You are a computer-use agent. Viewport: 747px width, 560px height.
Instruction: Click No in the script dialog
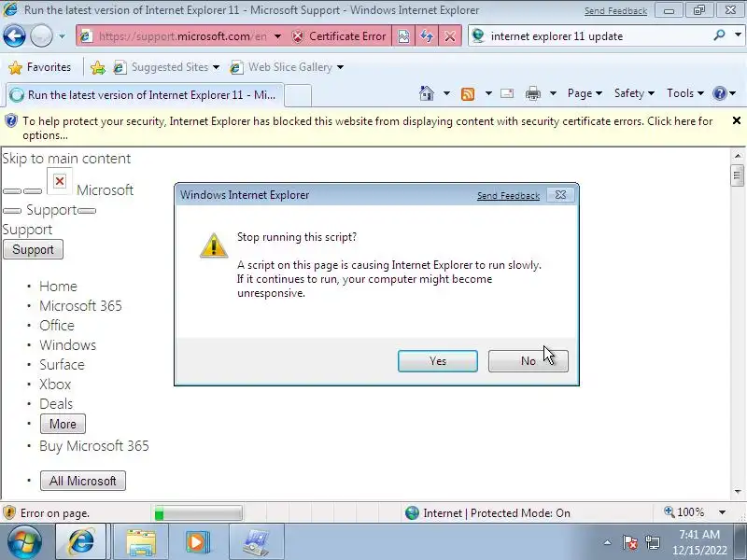528,361
